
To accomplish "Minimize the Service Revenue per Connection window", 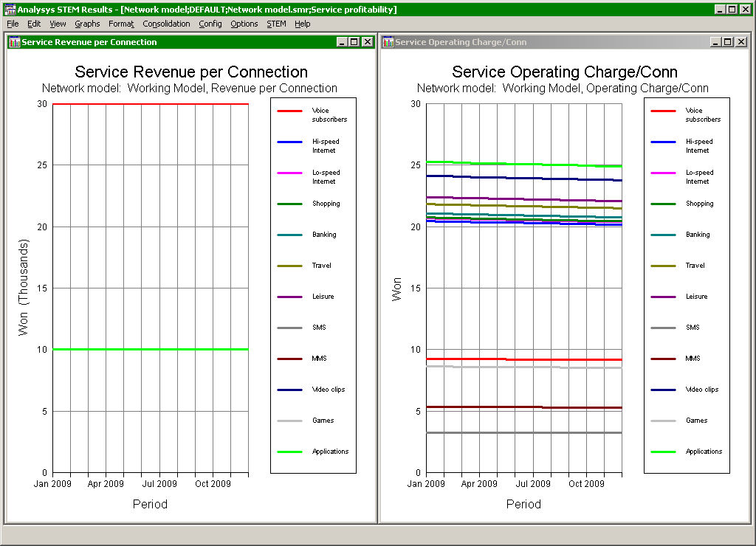I will (342, 42).
